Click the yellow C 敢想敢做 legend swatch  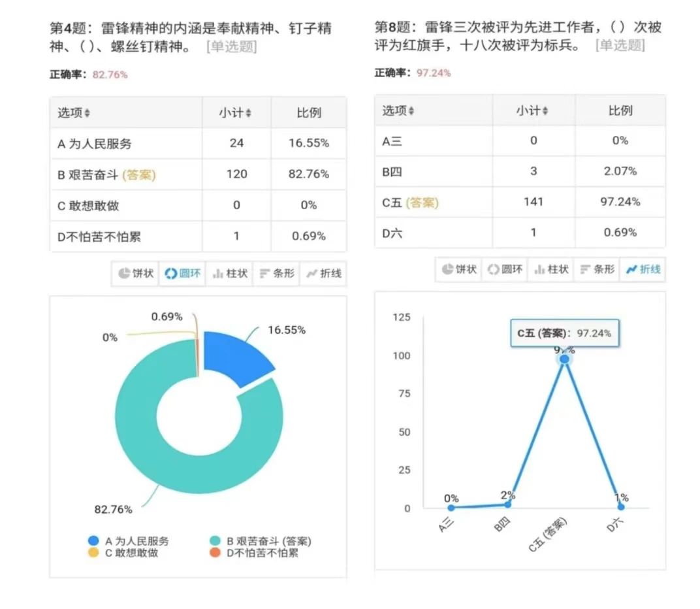(93, 553)
